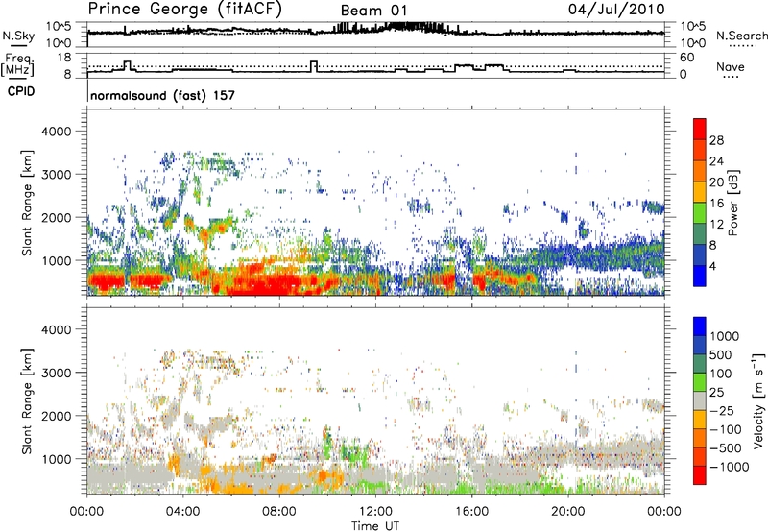Click the "CPID" row label

tap(21, 91)
